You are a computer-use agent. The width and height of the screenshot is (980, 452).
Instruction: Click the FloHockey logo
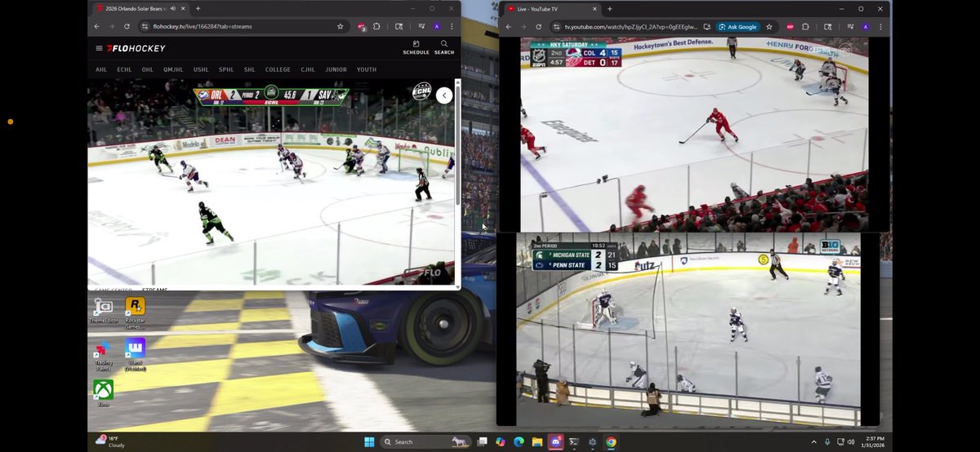click(136, 48)
